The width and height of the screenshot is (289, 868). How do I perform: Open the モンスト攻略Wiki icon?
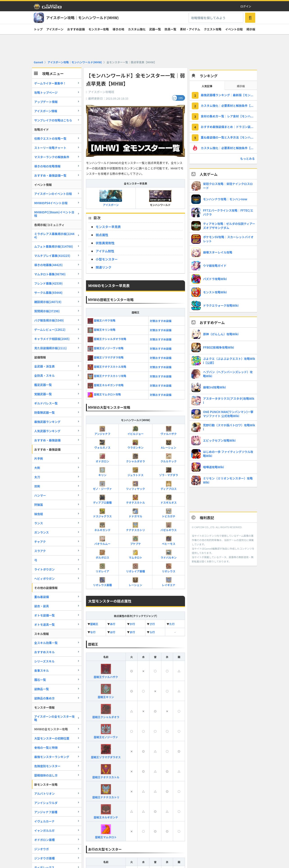point(196,292)
